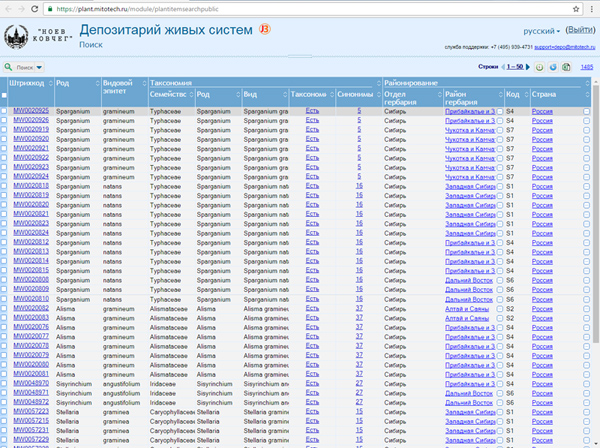The width and height of the screenshot is (600, 448).
Task: Go to next page of rows arrow
Action: (x=526, y=66)
